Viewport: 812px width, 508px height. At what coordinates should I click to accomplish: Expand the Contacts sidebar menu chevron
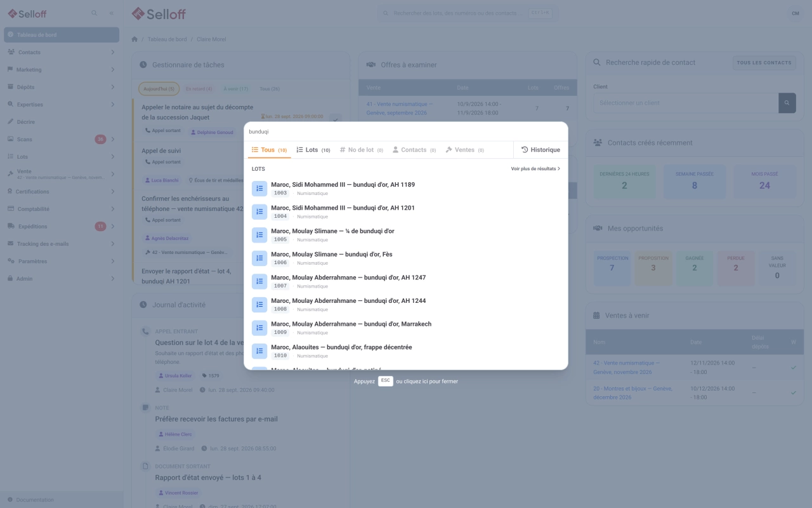tap(112, 52)
